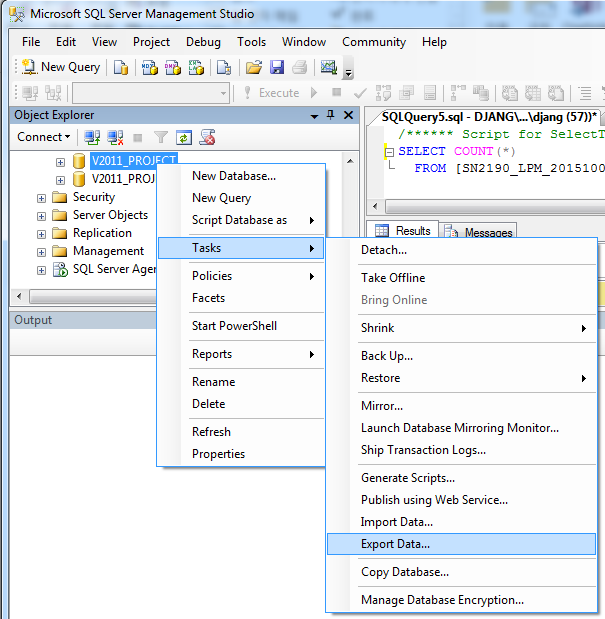The image size is (605, 619).
Task: Click the New Query toolbar button
Action: pyautogui.click(x=62, y=67)
